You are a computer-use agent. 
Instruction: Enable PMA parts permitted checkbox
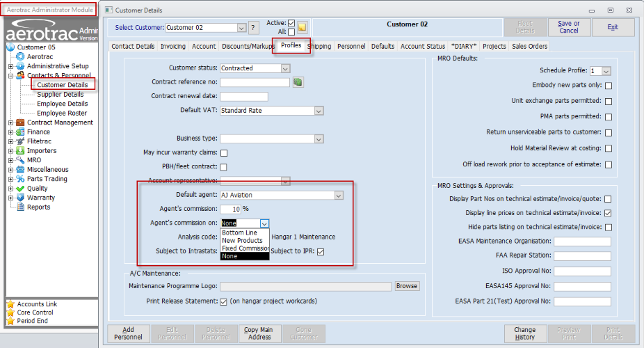tap(609, 117)
